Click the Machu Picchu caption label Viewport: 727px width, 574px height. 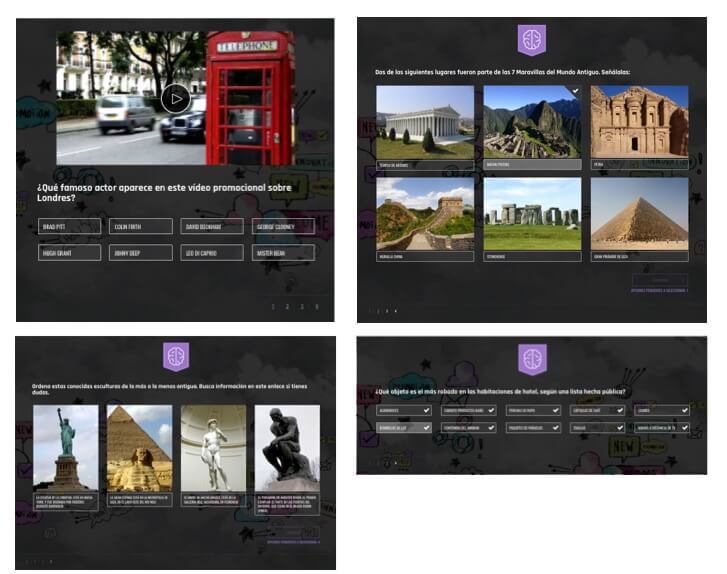point(532,165)
